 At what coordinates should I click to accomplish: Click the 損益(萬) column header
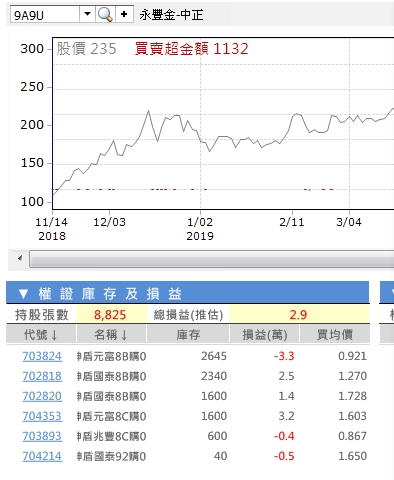[x=265, y=335]
